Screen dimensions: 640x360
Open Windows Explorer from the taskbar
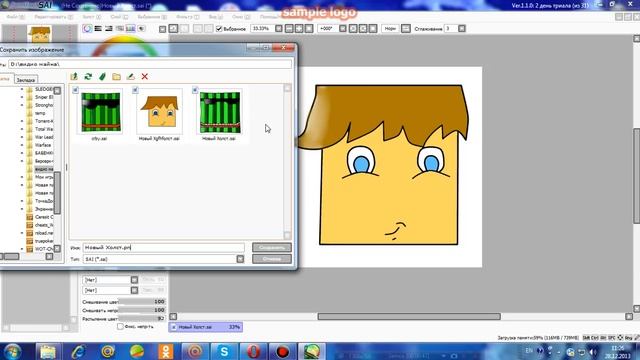pyautogui.click(x=48, y=351)
